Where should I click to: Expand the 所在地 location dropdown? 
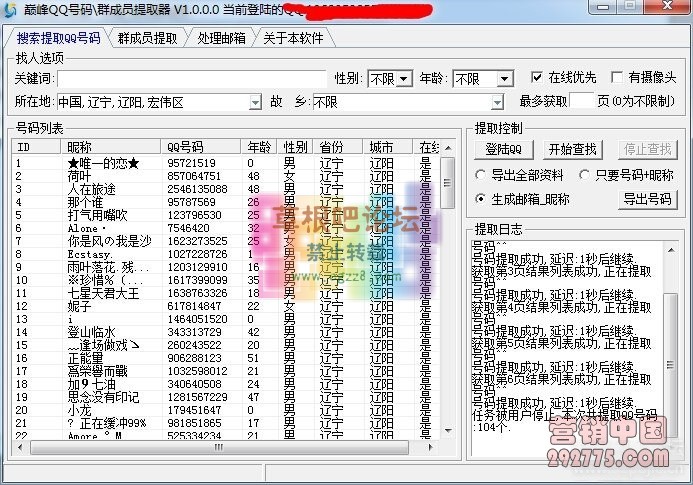pyautogui.click(x=255, y=103)
